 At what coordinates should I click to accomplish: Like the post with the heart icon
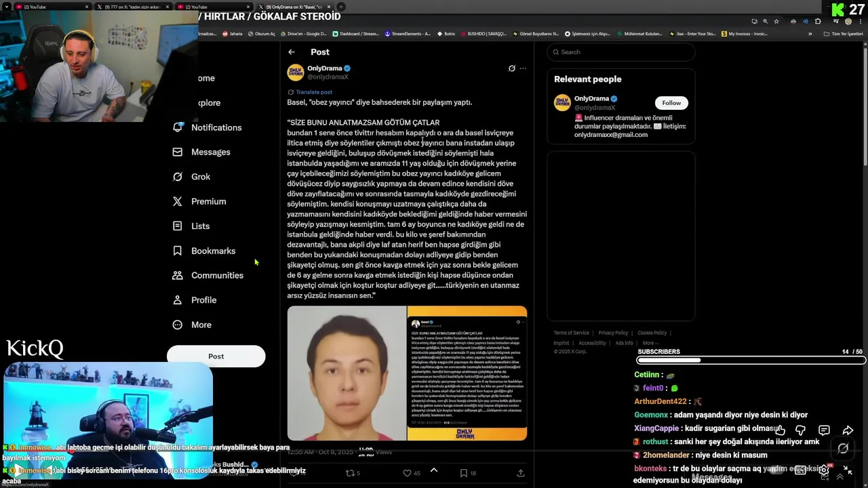[x=407, y=473]
